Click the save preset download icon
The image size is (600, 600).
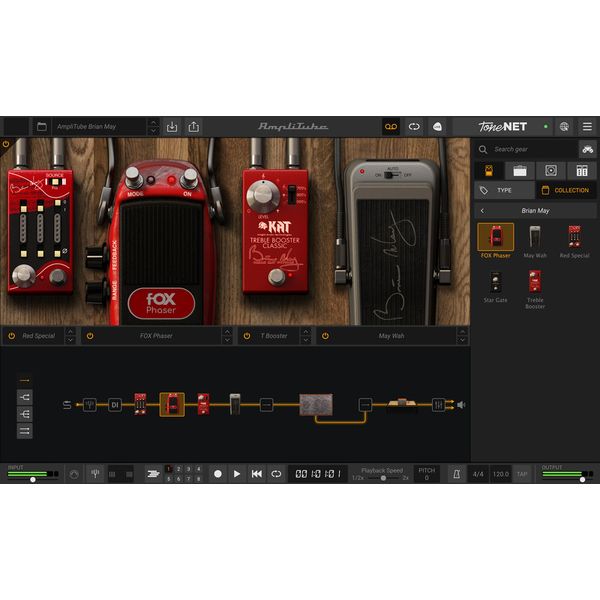[x=172, y=127]
